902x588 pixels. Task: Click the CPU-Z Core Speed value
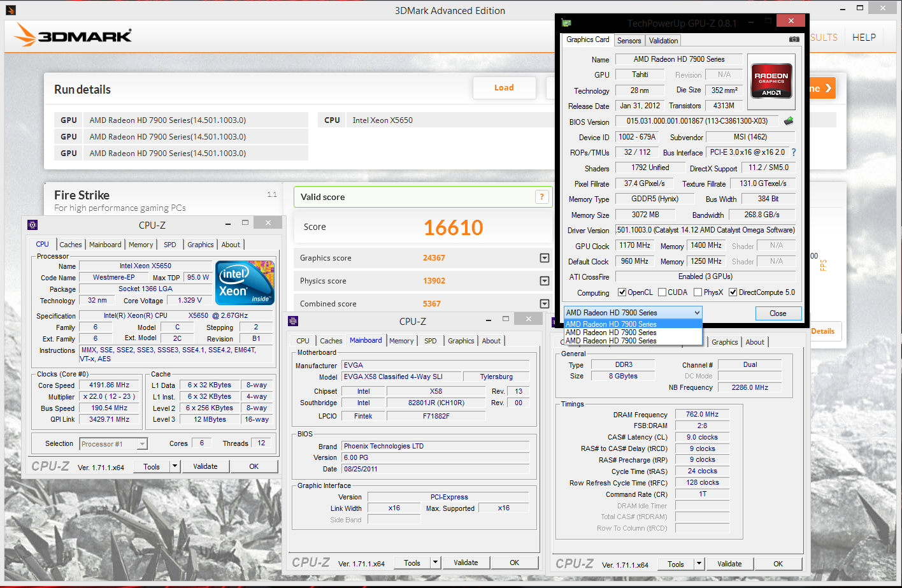tap(110, 385)
